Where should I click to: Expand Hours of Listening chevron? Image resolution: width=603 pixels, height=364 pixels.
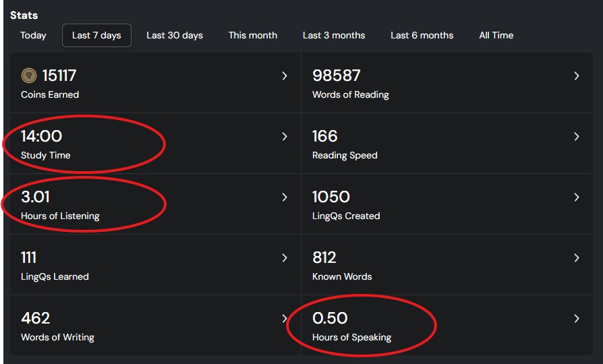[285, 198]
